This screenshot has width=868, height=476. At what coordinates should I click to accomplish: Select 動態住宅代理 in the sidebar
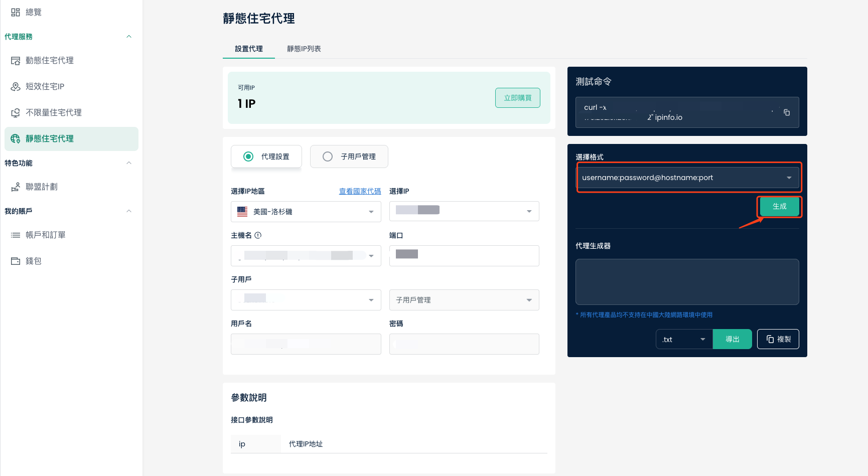[49, 60]
